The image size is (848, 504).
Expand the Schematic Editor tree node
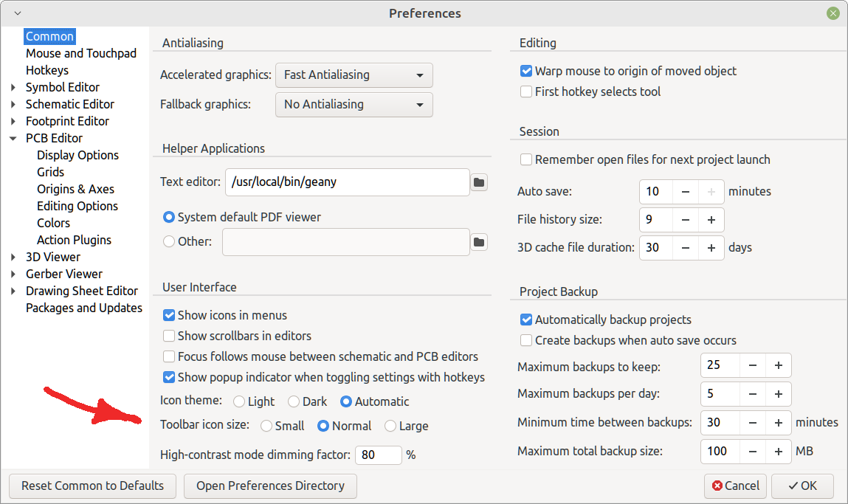coord(13,104)
